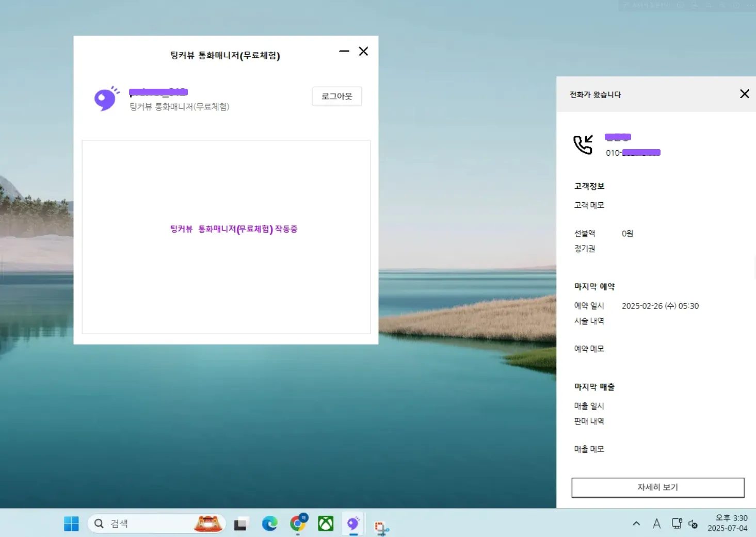Image resolution: width=756 pixels, height=537 pixels.
Task: Click the 예약 메모 label
Action: point(589,349)
